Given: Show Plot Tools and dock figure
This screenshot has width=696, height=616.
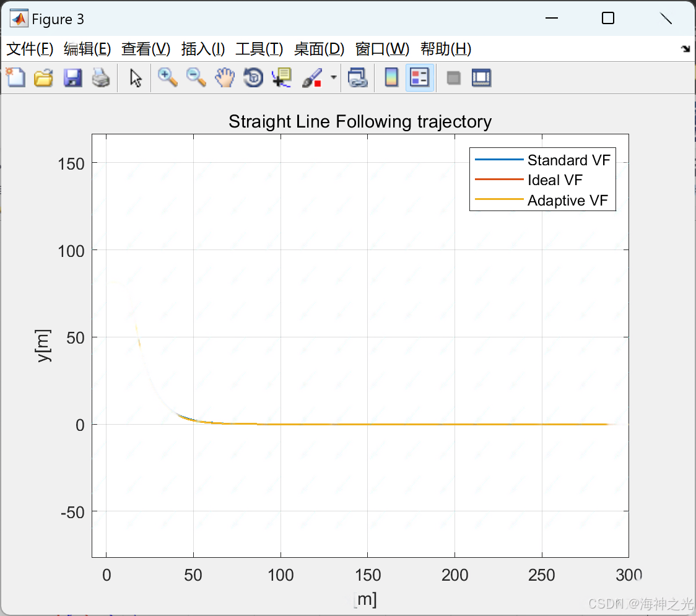Looking at the screenshot, I should 482,77.
